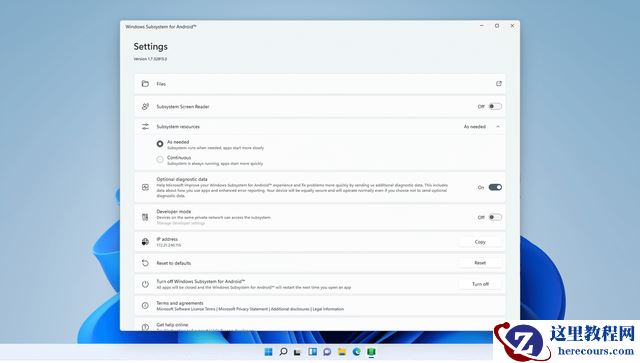
Task: Launch Microsoft Edge from the taskbar
Action: [x=356, y=352]
